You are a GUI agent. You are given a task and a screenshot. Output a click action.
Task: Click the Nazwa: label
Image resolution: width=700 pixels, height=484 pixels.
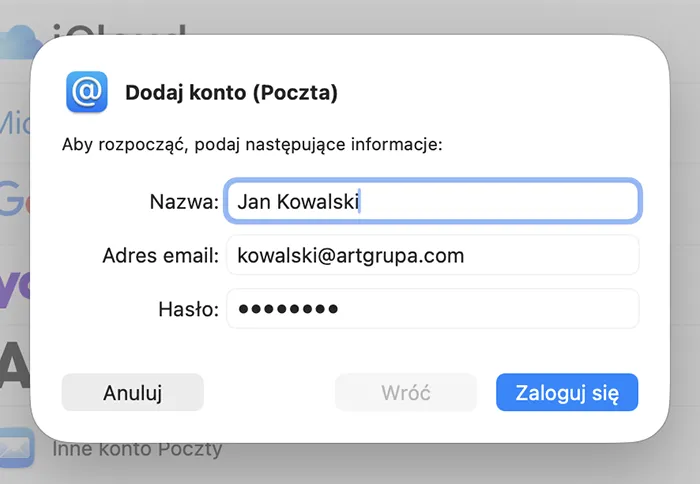[x=184, y=202]
